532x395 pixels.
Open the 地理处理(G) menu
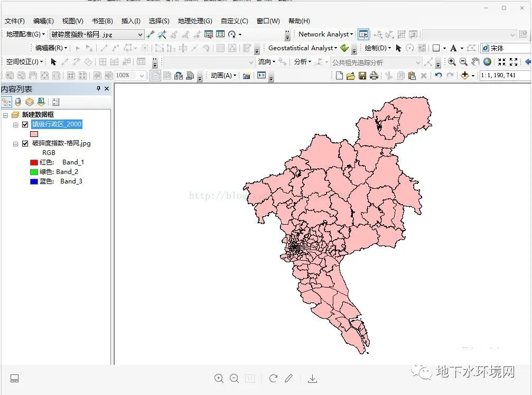click(x=194, y=21)
